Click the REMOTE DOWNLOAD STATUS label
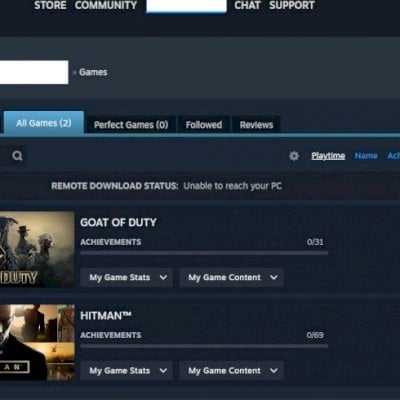The height and width of the screenshot is (400, 400). click(115, 186)
